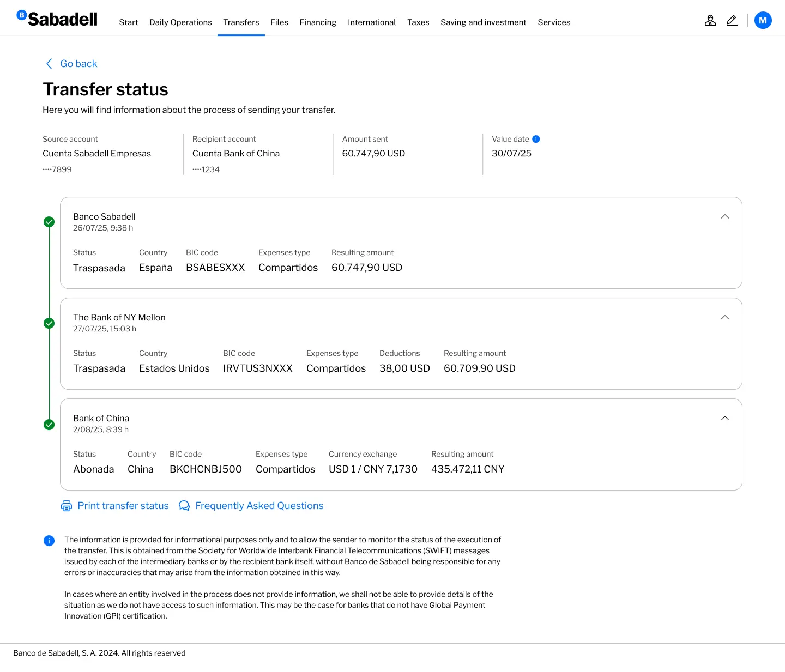
Task: Open the Start menu item
Action: [129, 22]
